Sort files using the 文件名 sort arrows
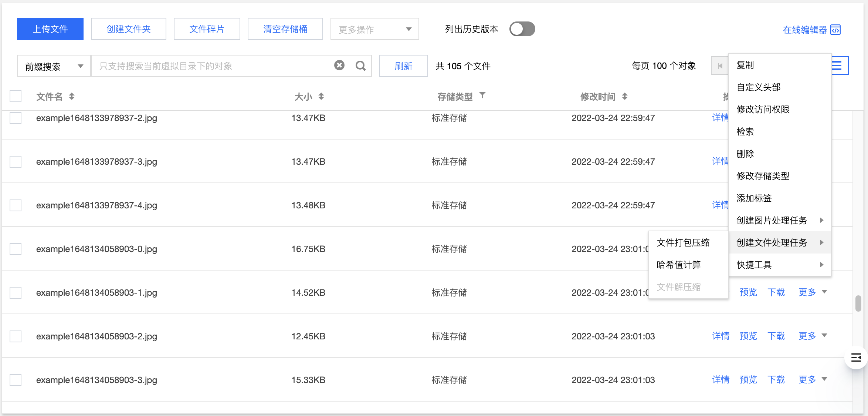The image size is (868, 416). (x=72, y=96)
